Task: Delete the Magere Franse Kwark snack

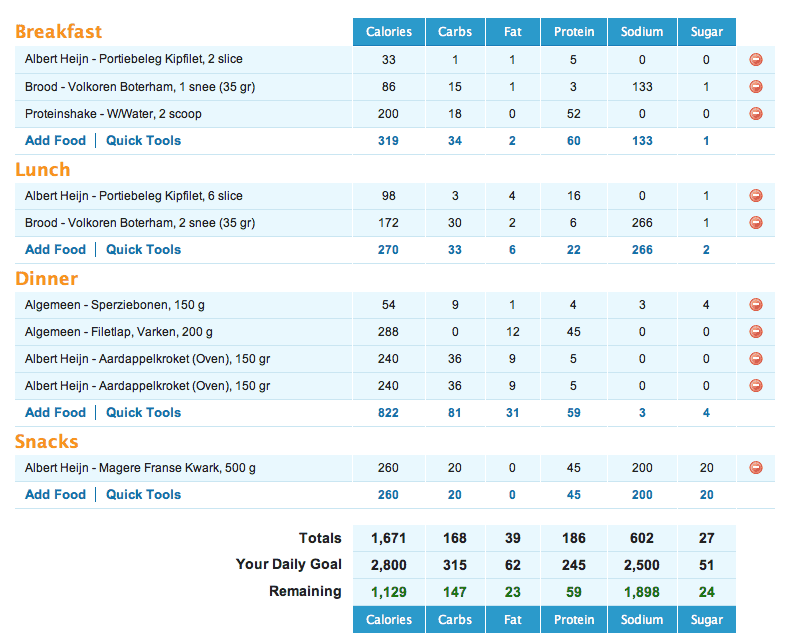Action: click(x=755, y=467)
